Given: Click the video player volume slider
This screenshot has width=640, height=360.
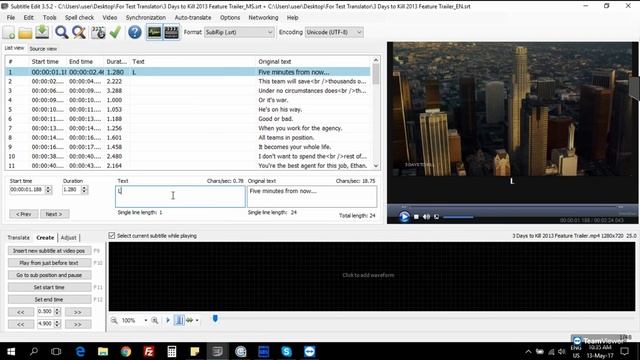Looking at the screenshot, I should pyautogui.click(x=458, y=217).
